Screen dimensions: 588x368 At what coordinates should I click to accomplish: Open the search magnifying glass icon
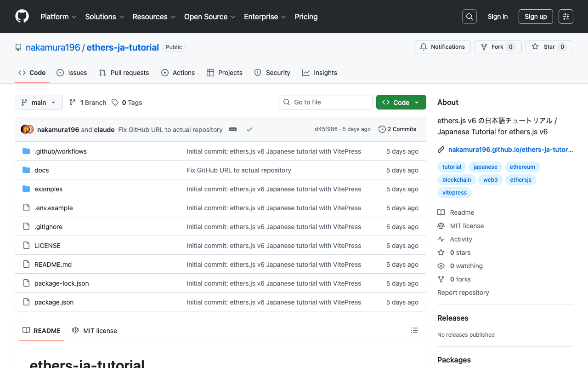(x=469, y=16)
